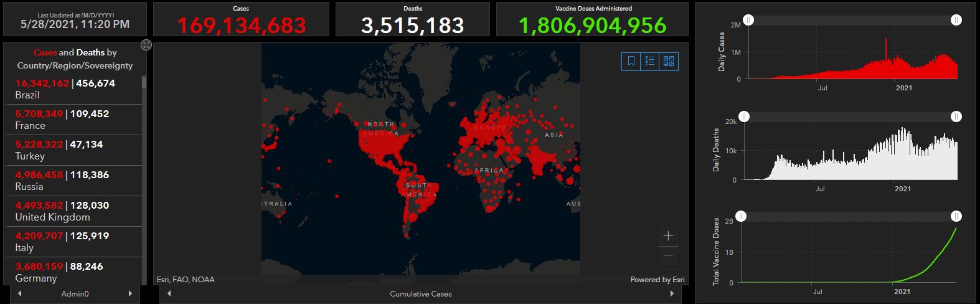Go to next Admin0 list tab arrow
This screenshot has width=980, height=304.
point(130,293)
